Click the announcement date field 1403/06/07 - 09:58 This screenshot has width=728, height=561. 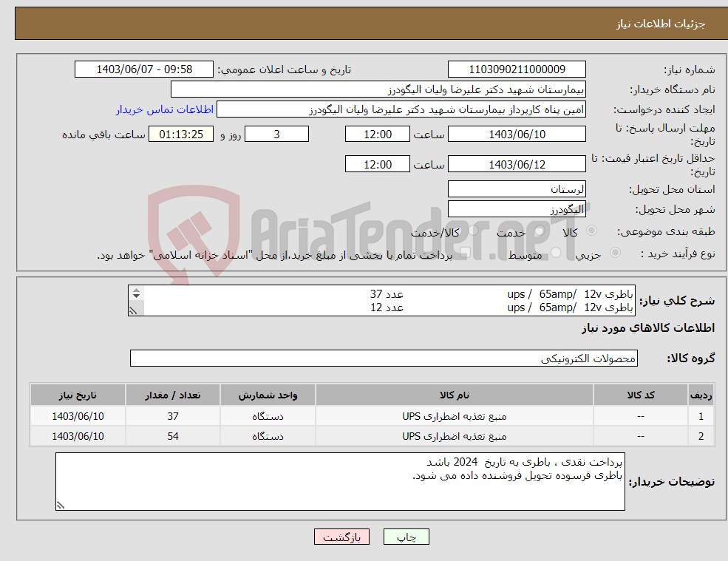[x=144, y=69]
